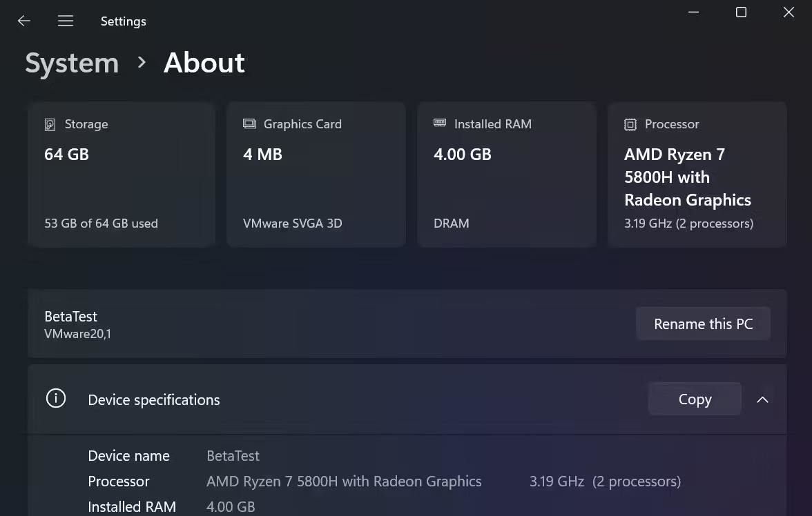This screenshot has height=516, width=812.
Task: Click the Storage card icon
Action: (48, 123)
